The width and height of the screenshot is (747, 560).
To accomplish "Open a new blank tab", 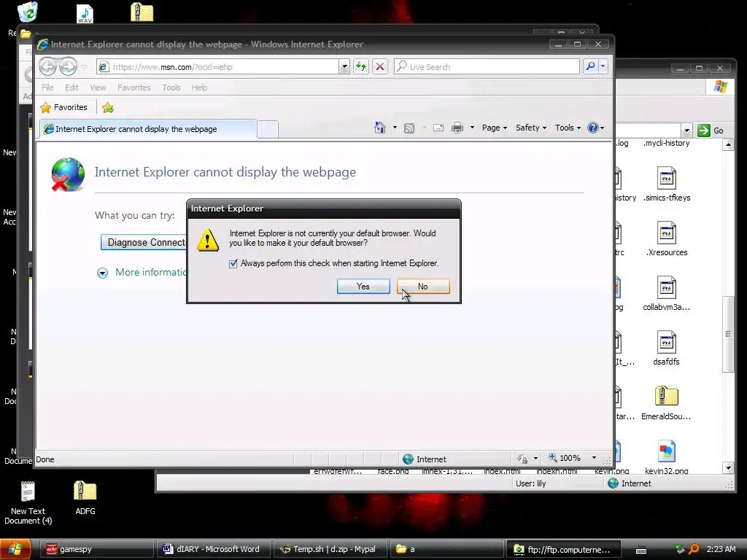I will tap(268, 130).
